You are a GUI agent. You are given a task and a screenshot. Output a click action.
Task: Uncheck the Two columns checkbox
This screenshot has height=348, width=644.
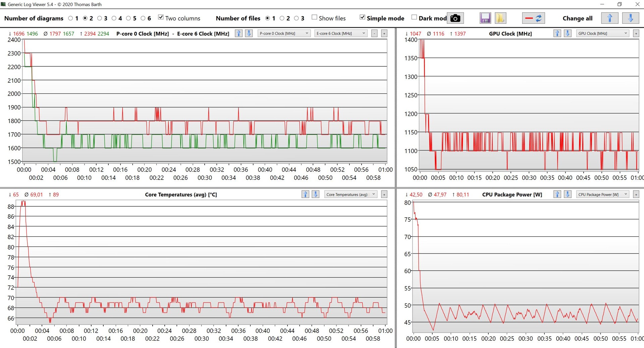(161, 17)
